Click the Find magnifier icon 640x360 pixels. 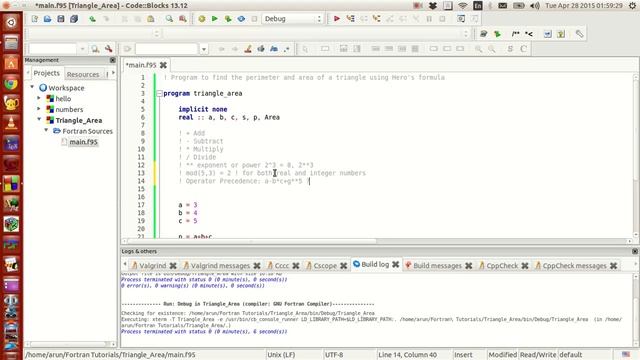[169, 19]
